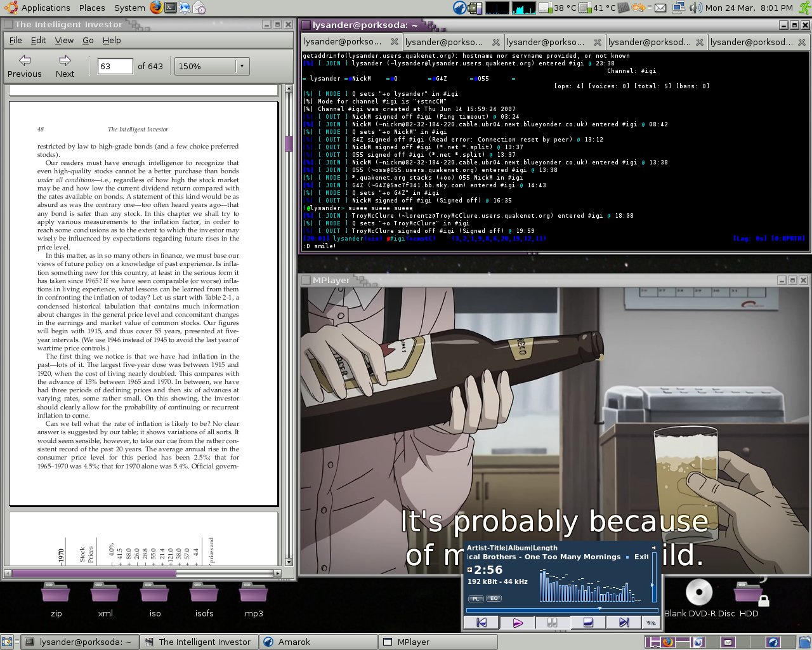Close the fourth terminal tab
The height and width of the screenshot is (650, 812).
[700, 42]
